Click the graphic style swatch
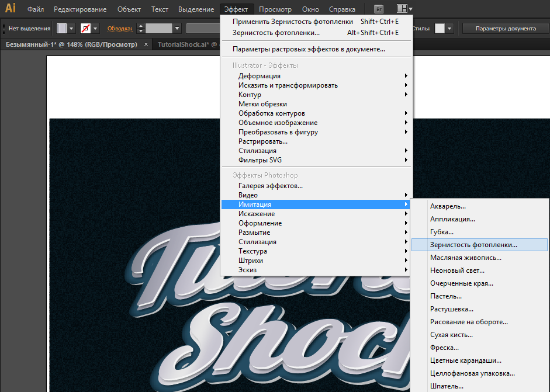This screenshot has width=550, height=392. coord(440,29)
